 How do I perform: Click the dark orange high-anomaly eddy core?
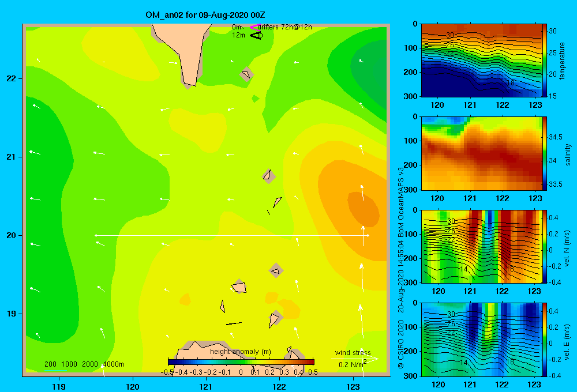(363, 209)
